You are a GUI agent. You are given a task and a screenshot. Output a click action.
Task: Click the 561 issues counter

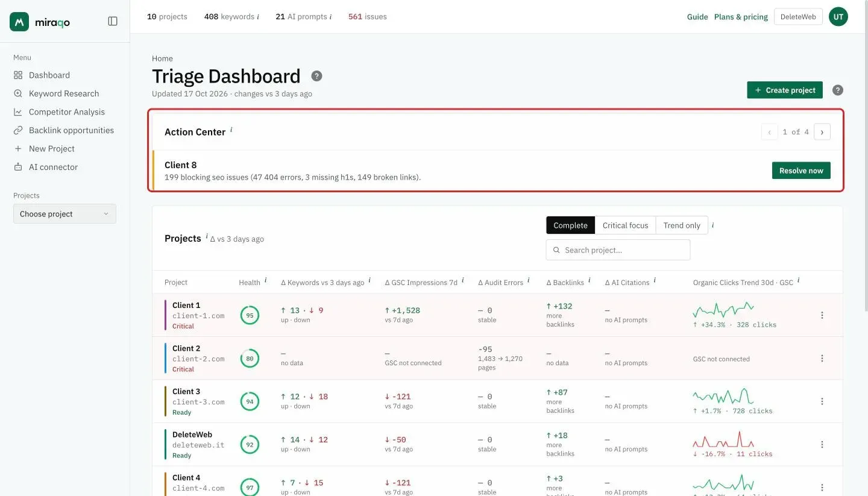click(367, 17)
